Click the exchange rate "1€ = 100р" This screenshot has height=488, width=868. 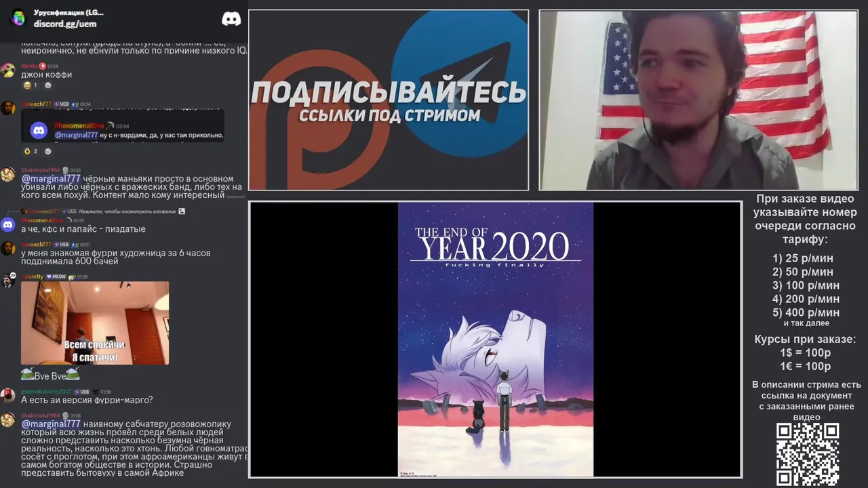(x=805, y=366)
